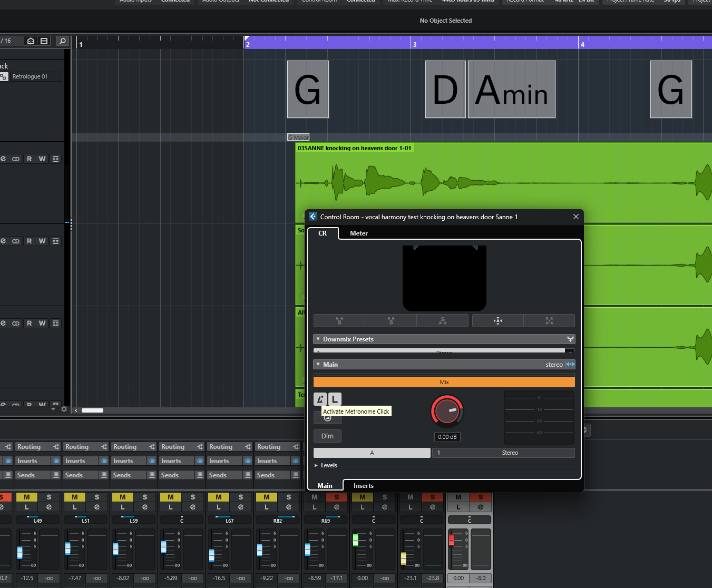The height and width of the screenshot is (588, 712).
Task: Toggle Read automation on the 03SANNE track
Action: pos(30,159)
